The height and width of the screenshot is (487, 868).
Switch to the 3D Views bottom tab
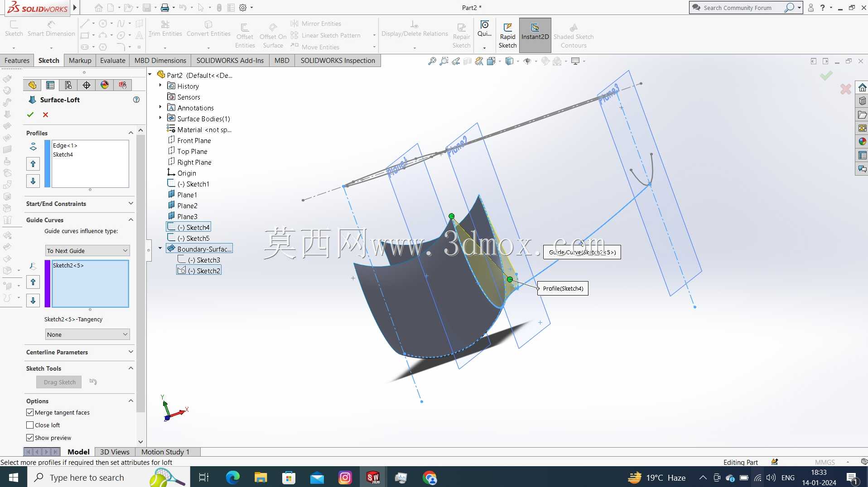pyautogui.click(x=115, y=452)
